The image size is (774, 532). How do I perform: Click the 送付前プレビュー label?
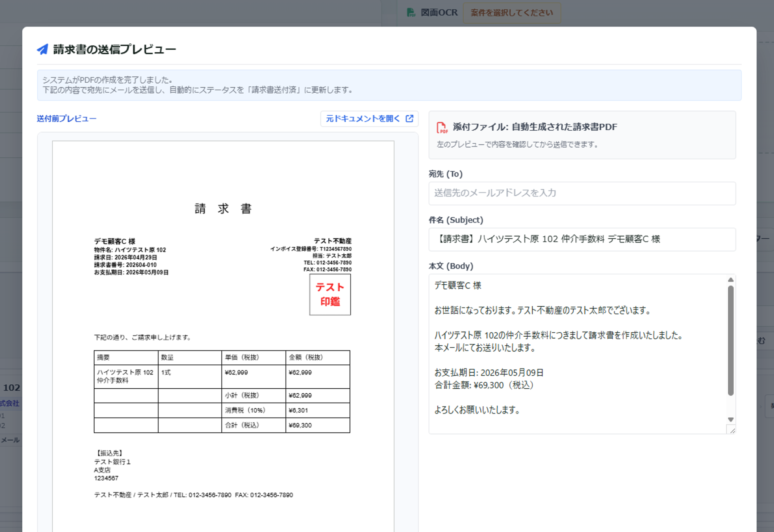pyautogui.click(x=66, y=119)
